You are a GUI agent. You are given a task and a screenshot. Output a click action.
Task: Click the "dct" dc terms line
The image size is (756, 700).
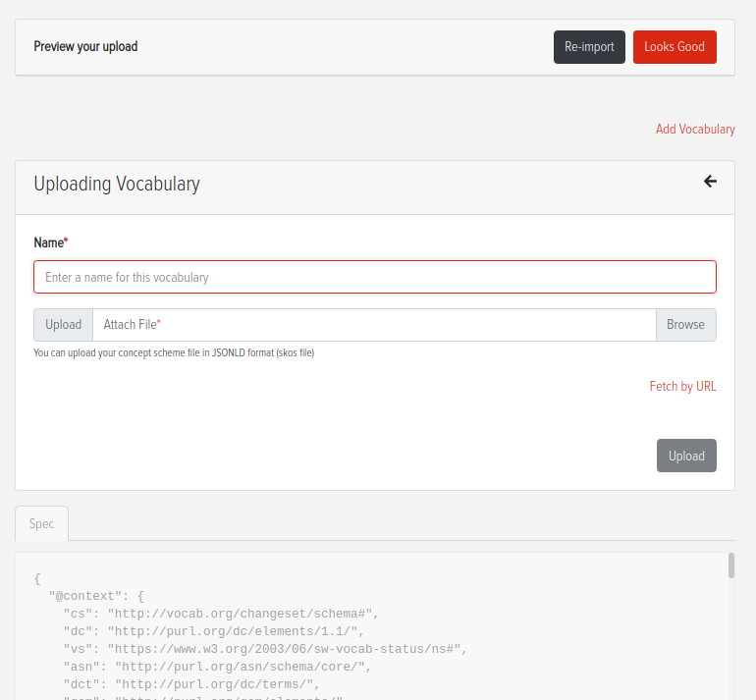click(191, 684)
